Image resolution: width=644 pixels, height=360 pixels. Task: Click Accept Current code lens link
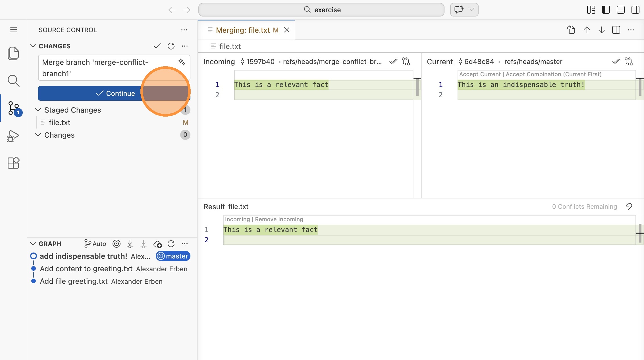(x=480, y=74)
